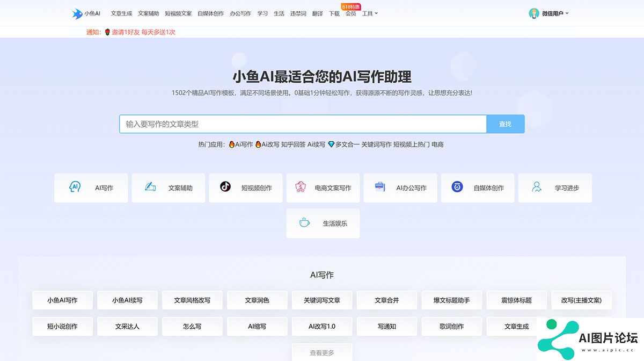Open the AI缩写 template
Screen dimensions: 644x361
coord(257,326)
